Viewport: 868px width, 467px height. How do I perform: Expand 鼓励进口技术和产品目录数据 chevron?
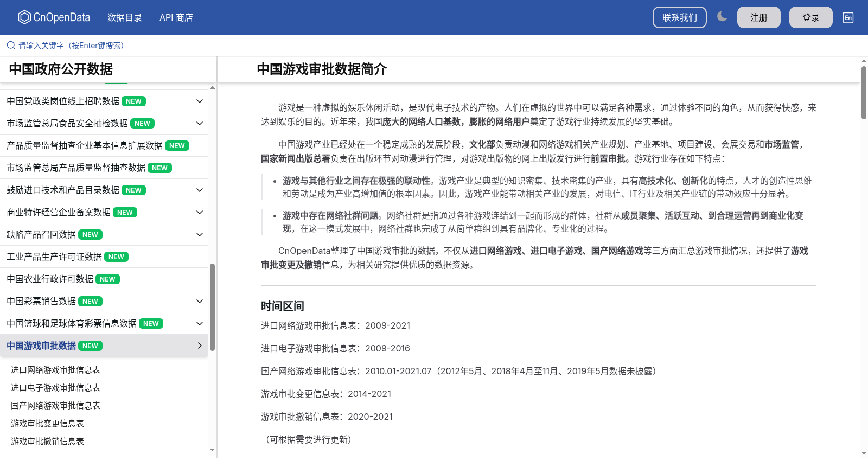pos(200,190)
